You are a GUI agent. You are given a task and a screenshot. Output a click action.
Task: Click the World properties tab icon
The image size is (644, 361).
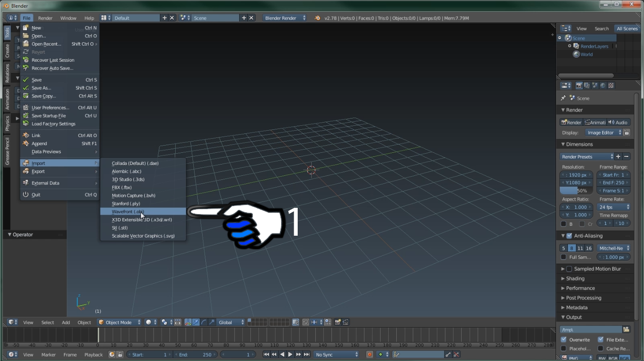pos(603,86)
